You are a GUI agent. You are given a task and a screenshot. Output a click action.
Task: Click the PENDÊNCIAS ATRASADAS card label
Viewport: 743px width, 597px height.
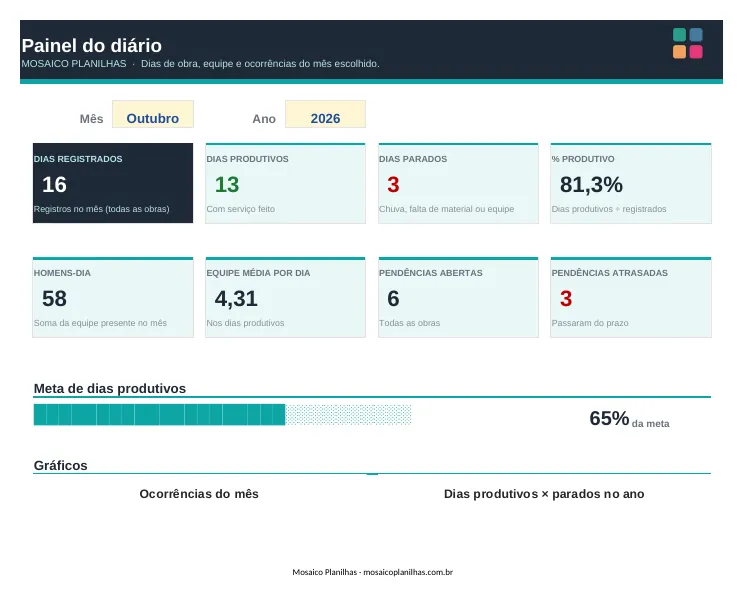tap(609, 273)
